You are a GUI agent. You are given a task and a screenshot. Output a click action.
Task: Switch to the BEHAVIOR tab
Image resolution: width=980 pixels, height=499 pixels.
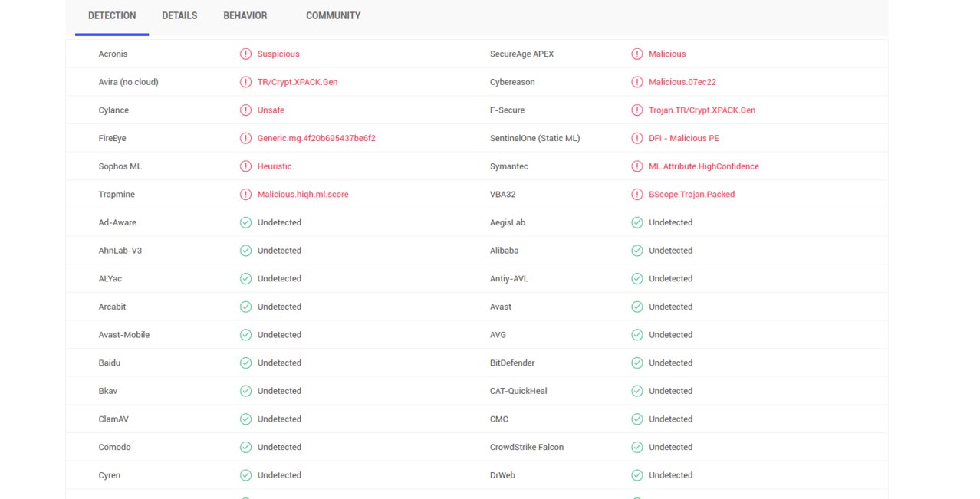245,15
